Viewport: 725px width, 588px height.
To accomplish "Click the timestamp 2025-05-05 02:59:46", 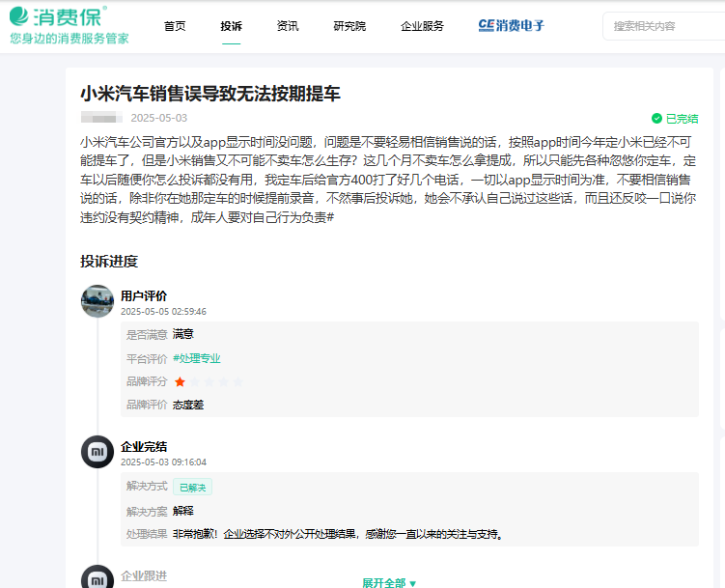I will click(x=164, y=312).
